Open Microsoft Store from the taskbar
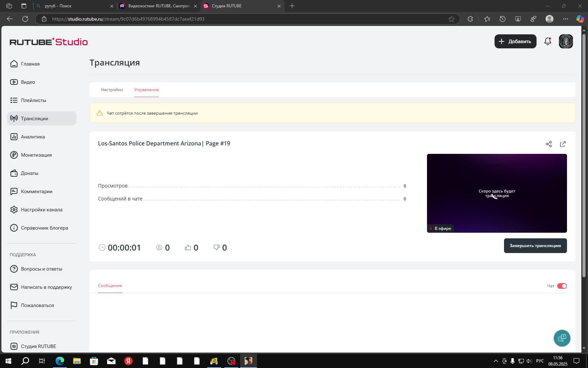This screenshot has width=588, height=368. click(x=94, y=361)
